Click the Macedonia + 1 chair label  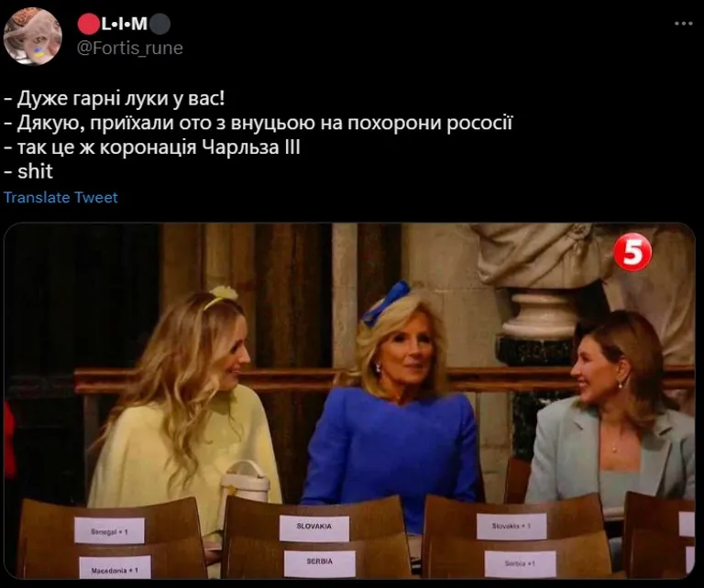[115, 569]
